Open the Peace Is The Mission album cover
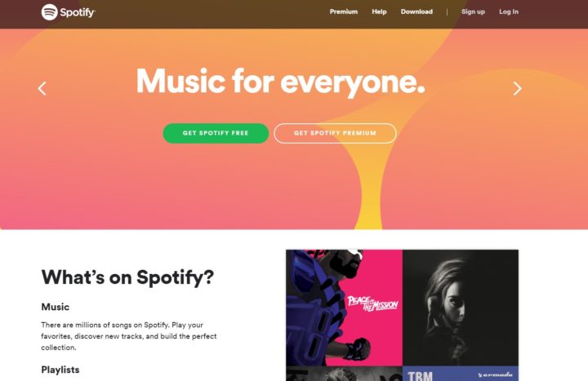The image size is (588, 381). coord(344,308)
